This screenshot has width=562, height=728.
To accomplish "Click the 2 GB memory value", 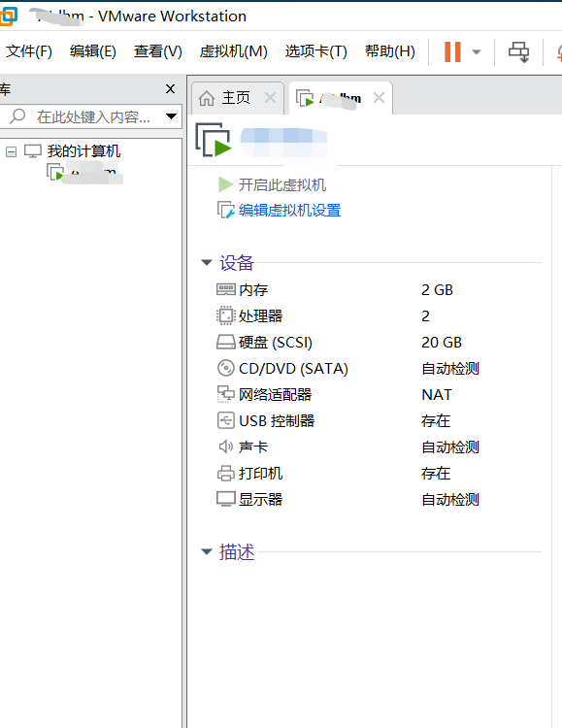I will pyautogui.click(x=437, y=289).
